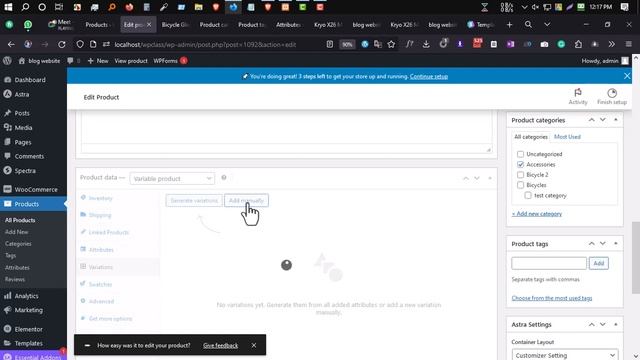Move Product categories panel down

pyautogui.click(x=602, y=120)
